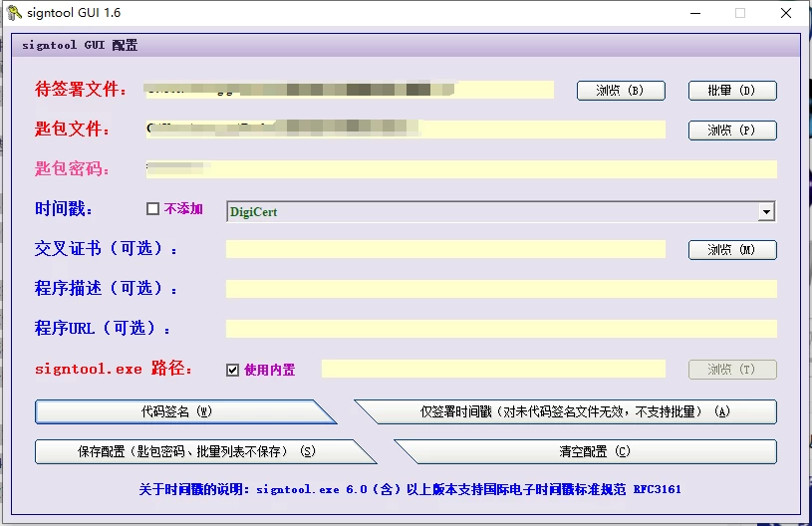The image size is (812, 526).
Task: Enable the 不添加 timestamp checkbox
Action: pyautogui.click(x=152, y=208)
